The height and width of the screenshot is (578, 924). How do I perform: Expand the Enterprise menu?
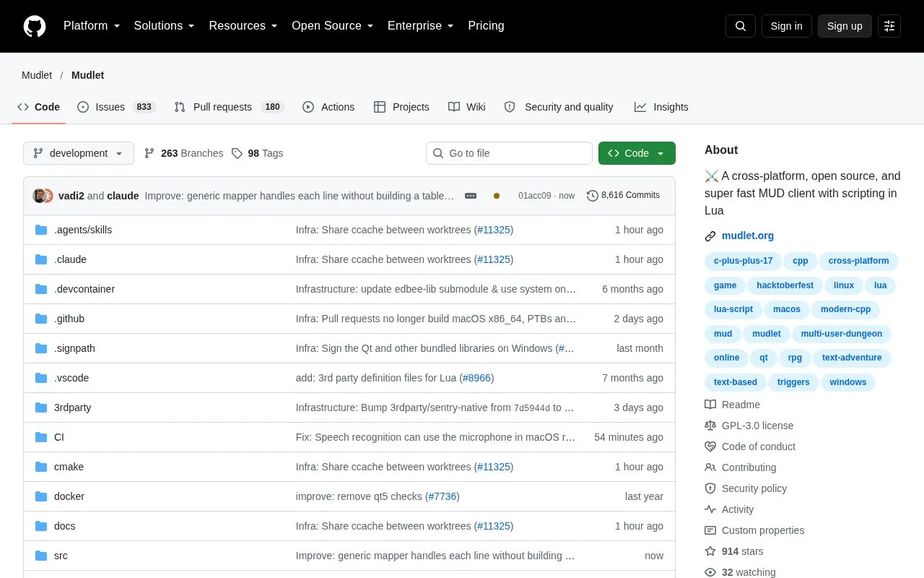click(421, 26)
